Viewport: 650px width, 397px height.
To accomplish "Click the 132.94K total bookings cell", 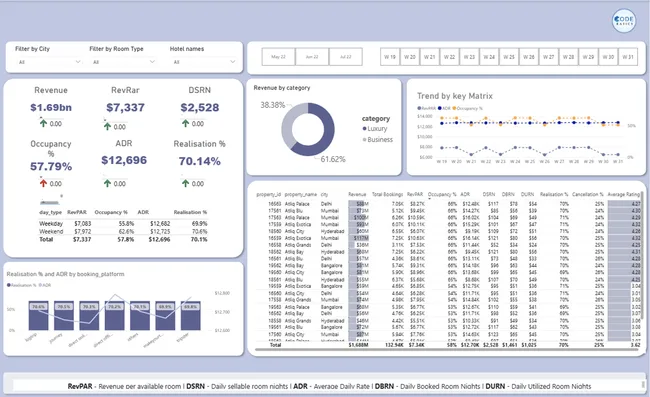I will tap(394, 345).
